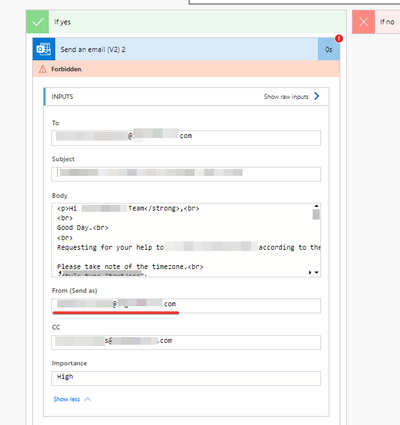The height and width of the screenshot is (425, 400).
Task: Click the Body scrollbar down arrow
Action: [x=316, y=272]
